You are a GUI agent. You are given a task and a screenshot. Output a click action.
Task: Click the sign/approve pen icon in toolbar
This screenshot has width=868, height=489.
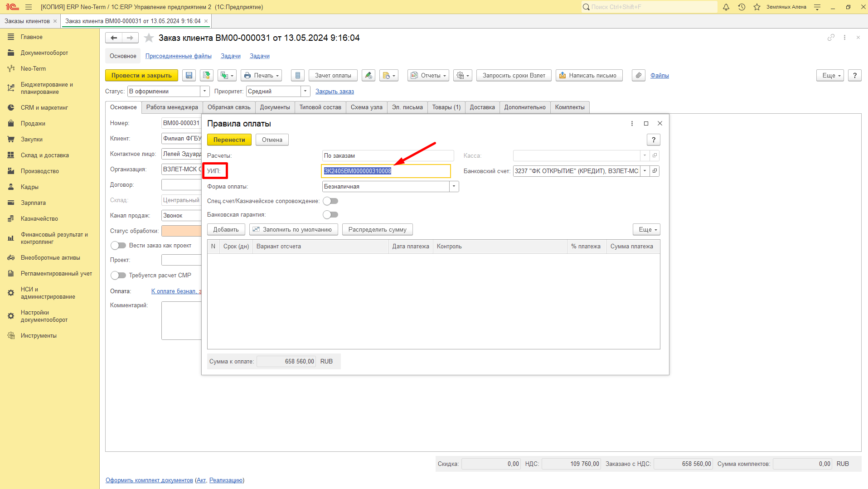point(369,76)
